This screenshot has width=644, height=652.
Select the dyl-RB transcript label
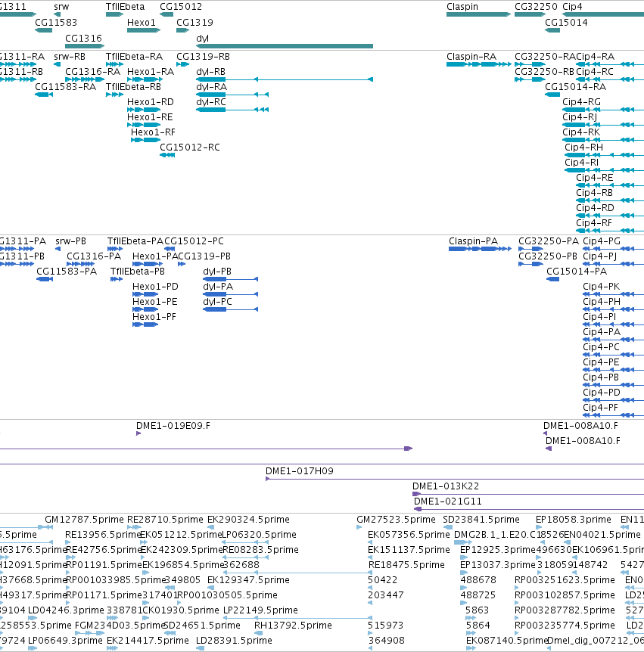coord(210,72)
